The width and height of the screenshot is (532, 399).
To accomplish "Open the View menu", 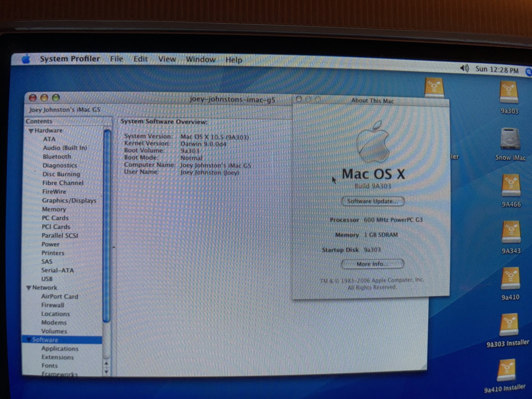I will (x=167, y=59).
